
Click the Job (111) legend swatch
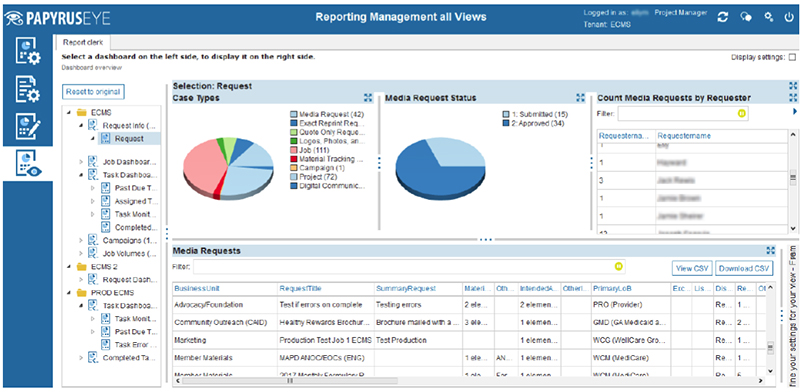tap(294, 150)
